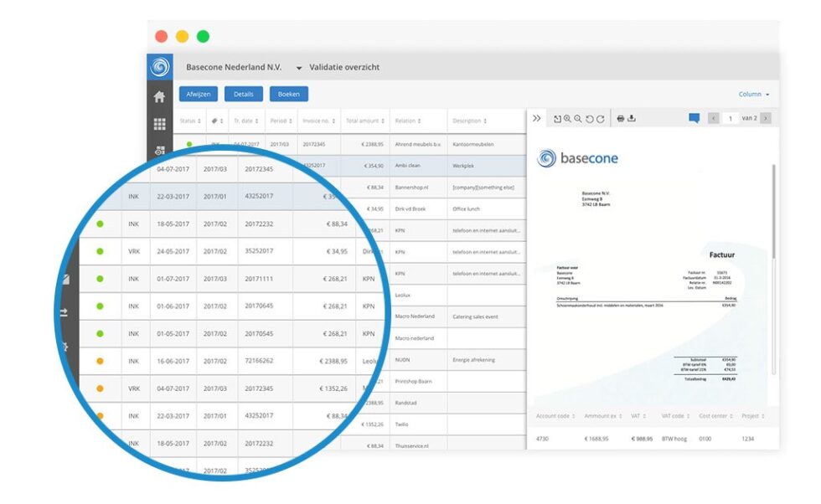821x504 pixels.
Task: Rotate the document counterclockwise
Action: 590,119
